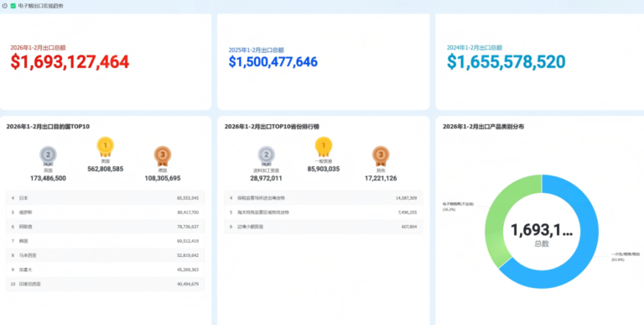Viewport: 644px width, 325px height.
Task: Click the 7,496,255 value cell
Action: point(408,212)
